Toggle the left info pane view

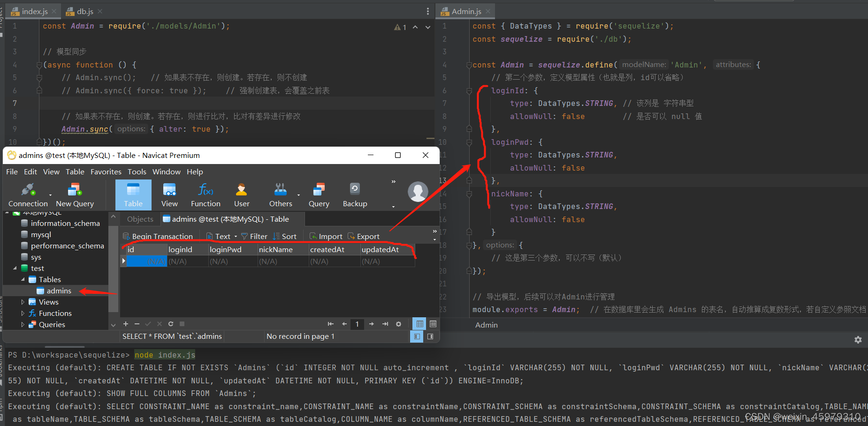coord(416,336)
